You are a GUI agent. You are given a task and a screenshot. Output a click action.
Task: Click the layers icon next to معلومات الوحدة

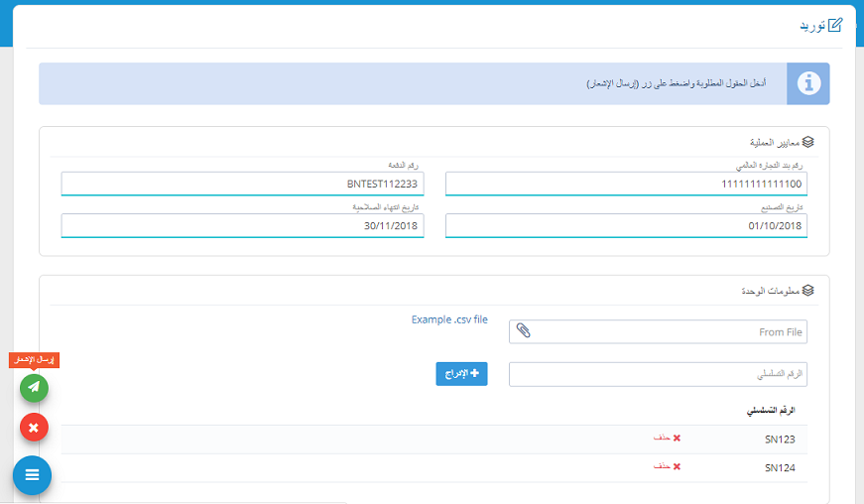coord(808,291)
